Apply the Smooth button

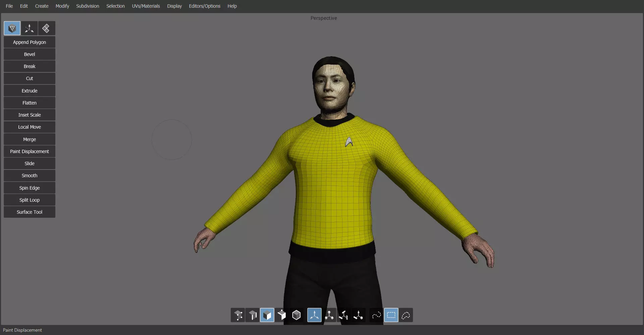coord(30,176)
